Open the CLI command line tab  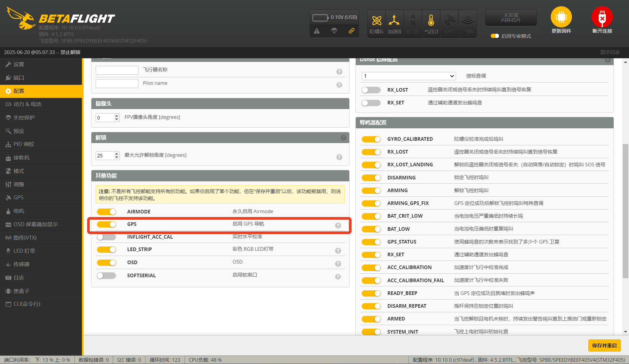[41, 304]
